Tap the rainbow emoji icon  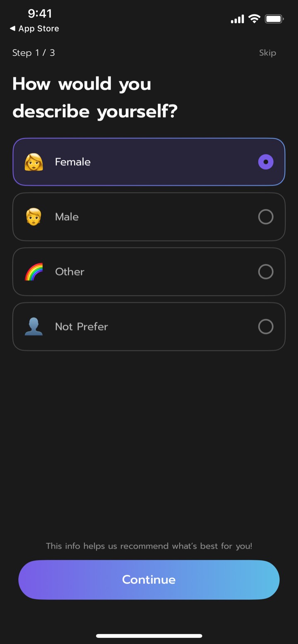point(34,272)
